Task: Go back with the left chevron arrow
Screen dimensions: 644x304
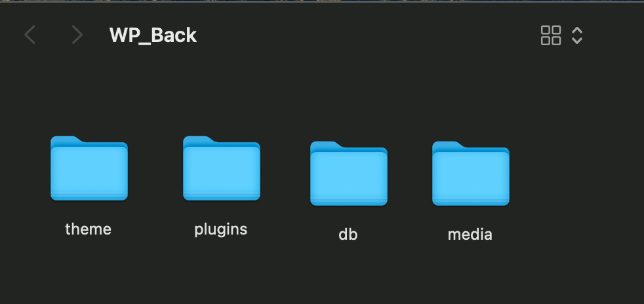Action: (30, 35)
